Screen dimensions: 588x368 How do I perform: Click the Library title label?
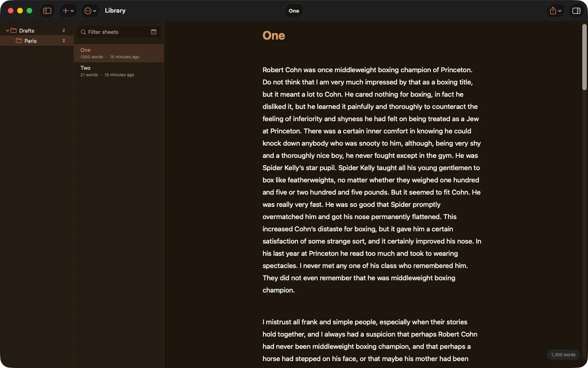(115, 11)
